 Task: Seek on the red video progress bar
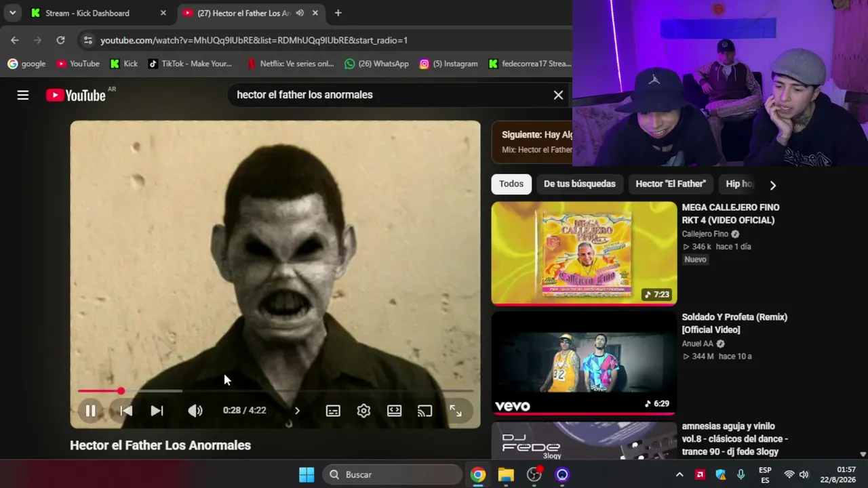275,391
